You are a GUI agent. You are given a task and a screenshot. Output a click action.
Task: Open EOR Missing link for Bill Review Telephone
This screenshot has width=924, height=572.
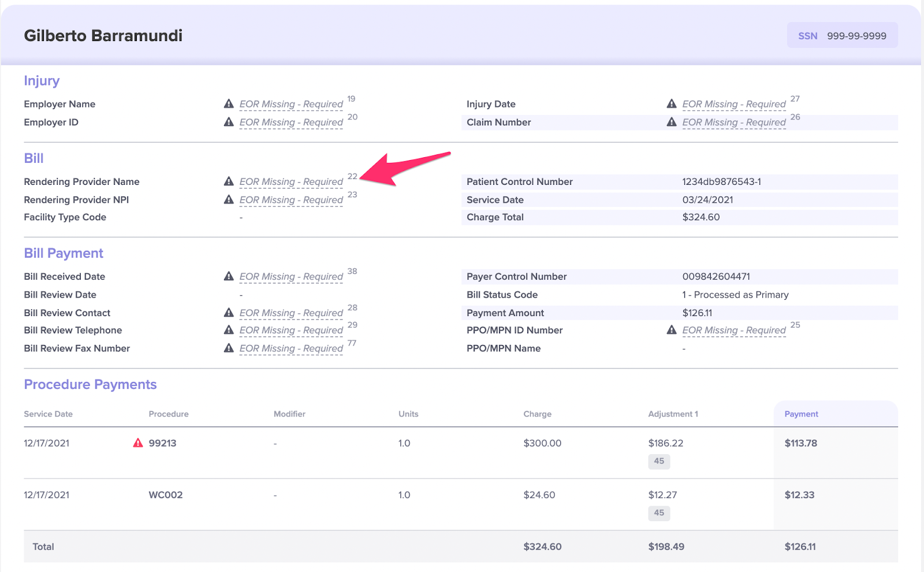(x=291, y=330)
